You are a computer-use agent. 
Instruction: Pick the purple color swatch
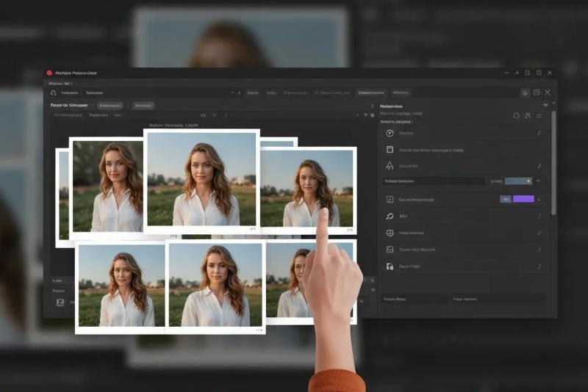[523, 199]
